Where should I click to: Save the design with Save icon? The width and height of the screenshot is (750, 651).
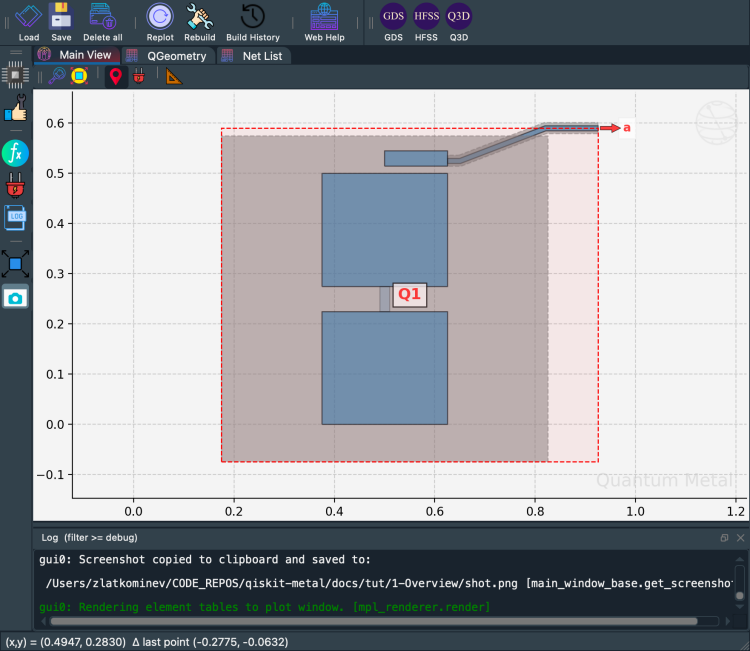tap(61, 17)
